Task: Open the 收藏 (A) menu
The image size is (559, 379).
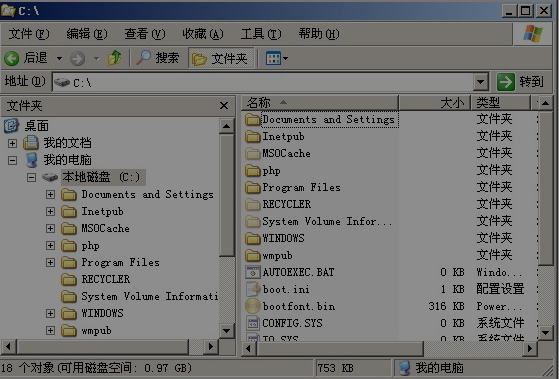Action: (202, 34)
